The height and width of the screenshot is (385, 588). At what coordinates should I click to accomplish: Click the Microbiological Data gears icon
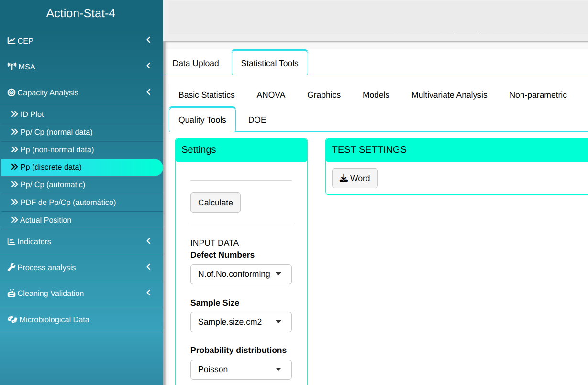tap(12, 319)
